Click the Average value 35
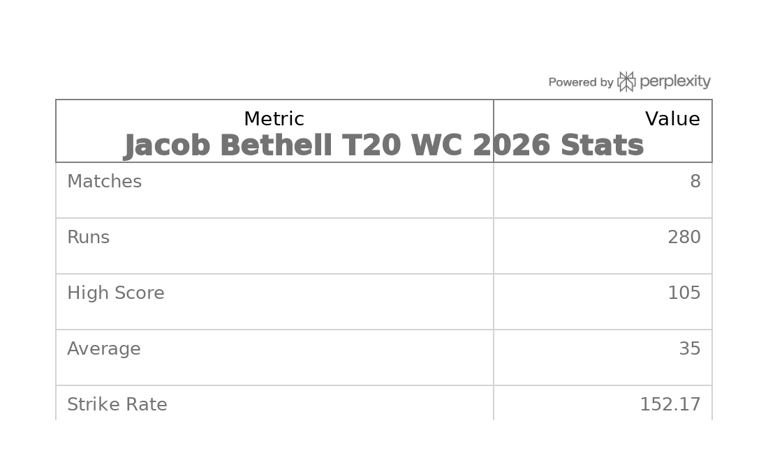The image size is (768, 464). tap(689, 349)
